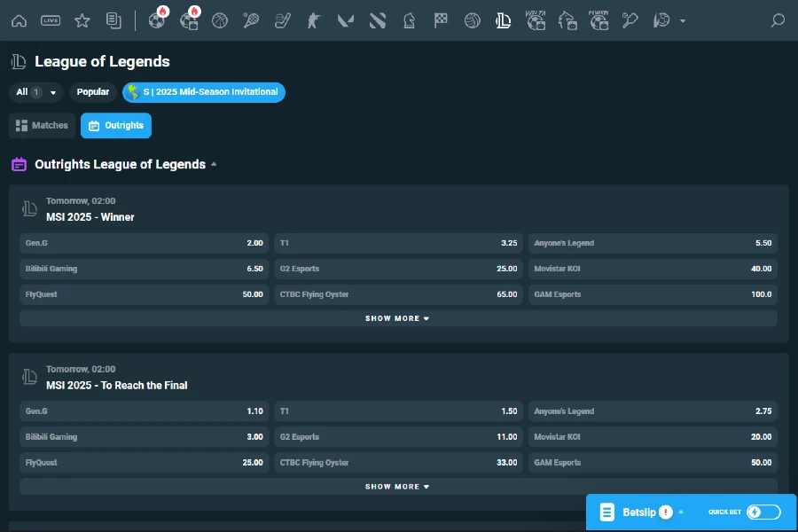Switch to the chess knight sport icon

(409, 20)
